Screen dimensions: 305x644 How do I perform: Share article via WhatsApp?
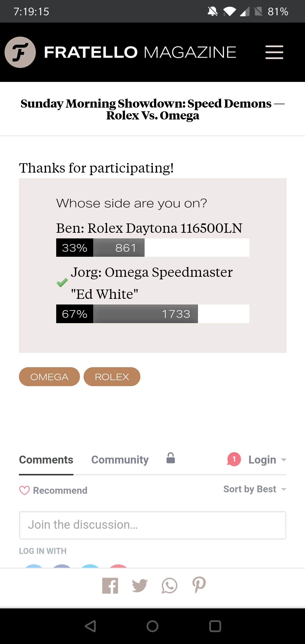click(x=169, y=586)
